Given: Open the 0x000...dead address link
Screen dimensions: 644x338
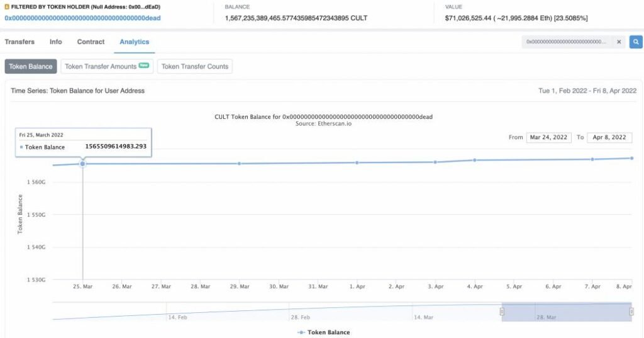Looking at the screenshot, I should [82, 18].
